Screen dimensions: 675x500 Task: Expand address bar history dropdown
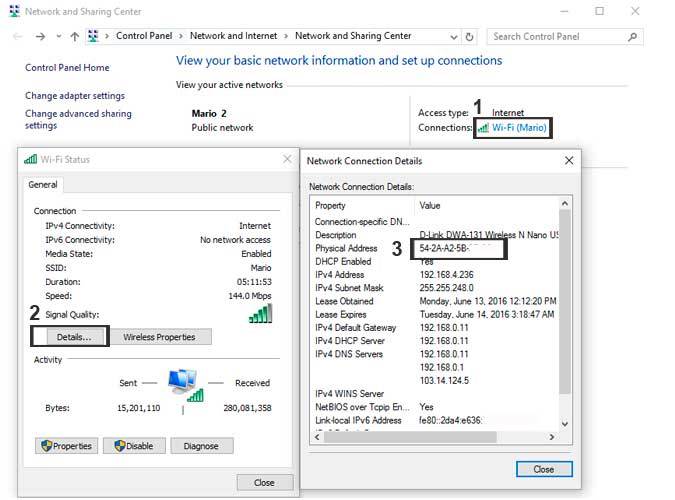click(453, 37)
